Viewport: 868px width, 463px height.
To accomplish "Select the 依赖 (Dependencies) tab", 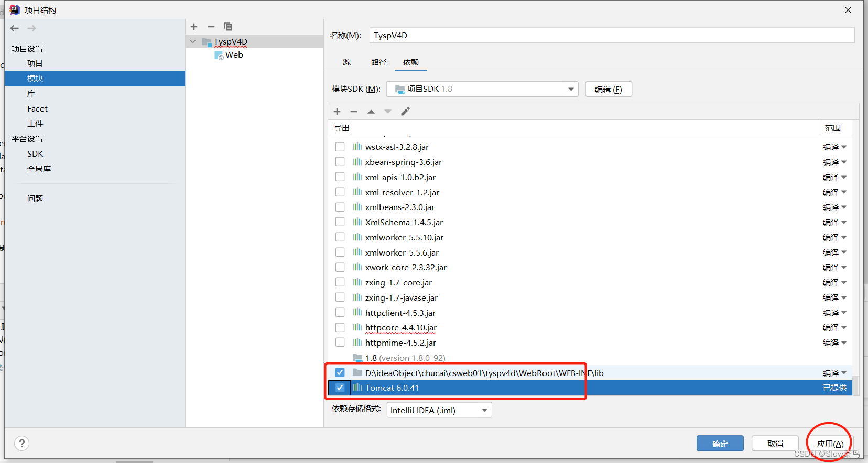I will click(411, 62).
